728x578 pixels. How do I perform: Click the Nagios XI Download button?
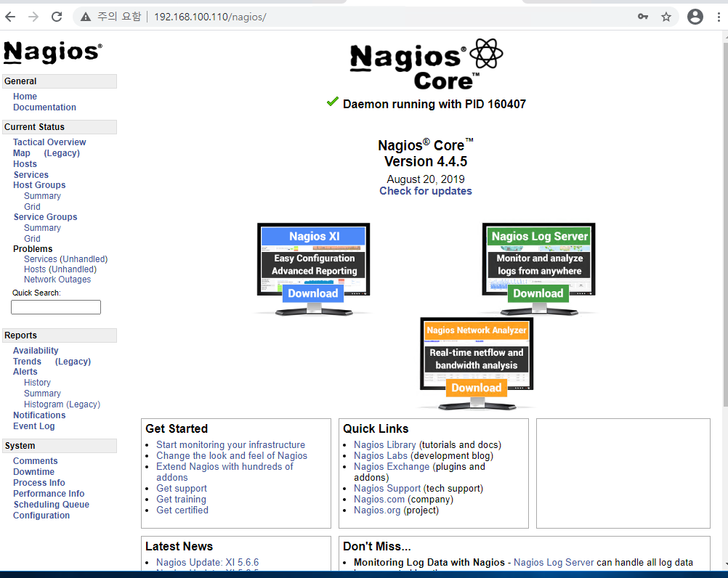pyautogui.click(x=313, y=293)
